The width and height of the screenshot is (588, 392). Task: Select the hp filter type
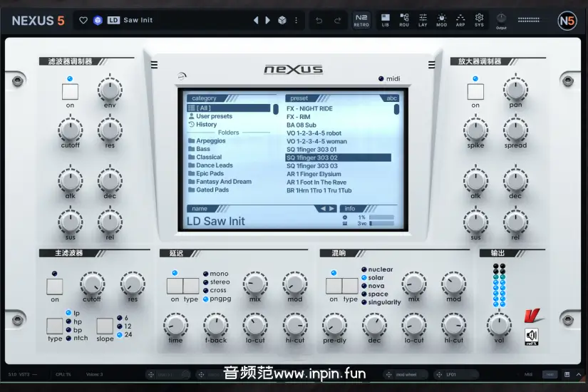click(74, 321)
